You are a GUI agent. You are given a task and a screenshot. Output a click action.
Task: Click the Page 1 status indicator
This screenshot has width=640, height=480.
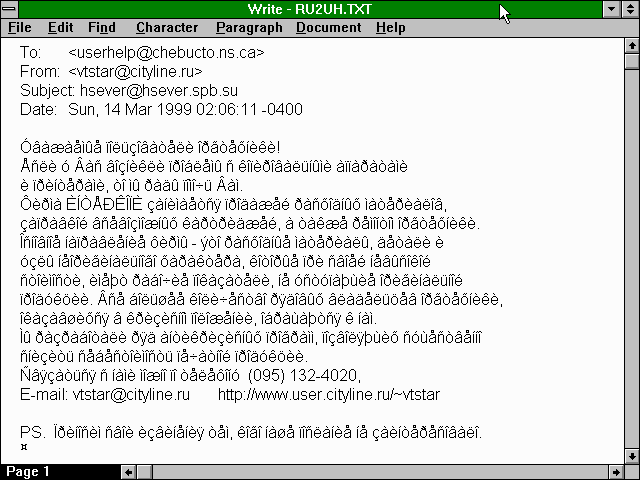coord(28,471)
